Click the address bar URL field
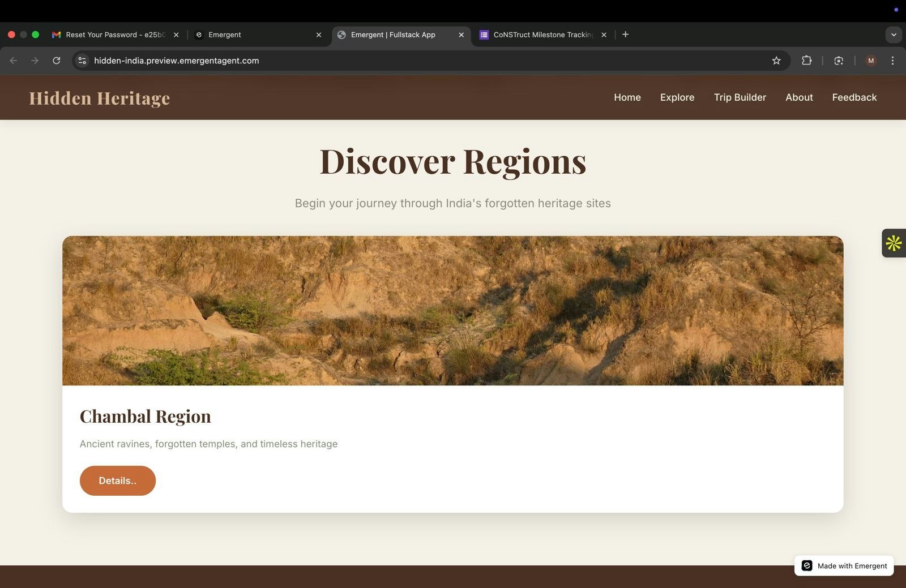Image resolution: width=906 pixels, height=588 pixels. (226, 61)
